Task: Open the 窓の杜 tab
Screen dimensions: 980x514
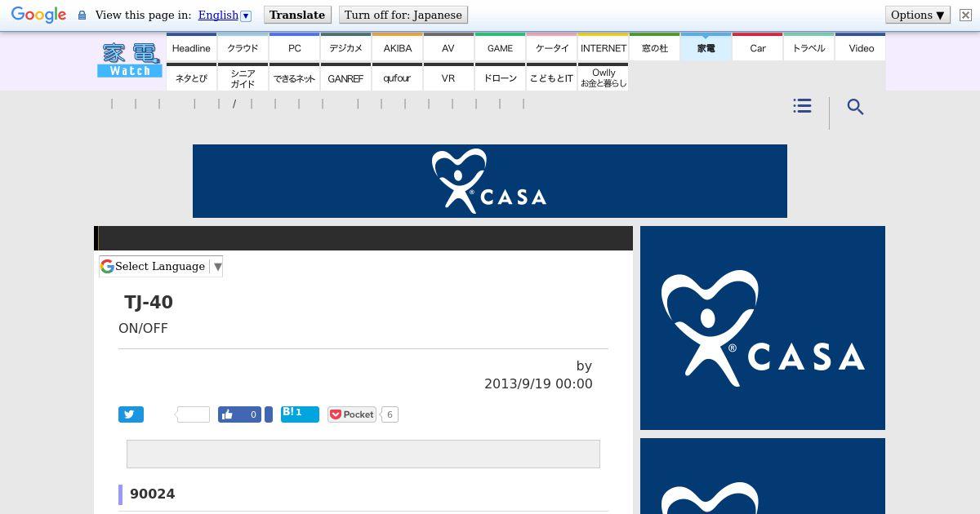Action: click(x=654, y=47)
